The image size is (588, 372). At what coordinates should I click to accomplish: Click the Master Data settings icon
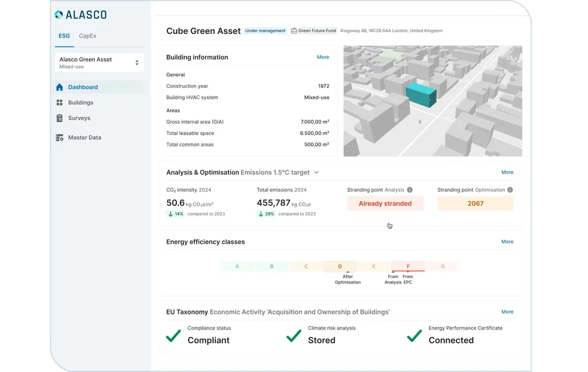(x=59, y=138)
